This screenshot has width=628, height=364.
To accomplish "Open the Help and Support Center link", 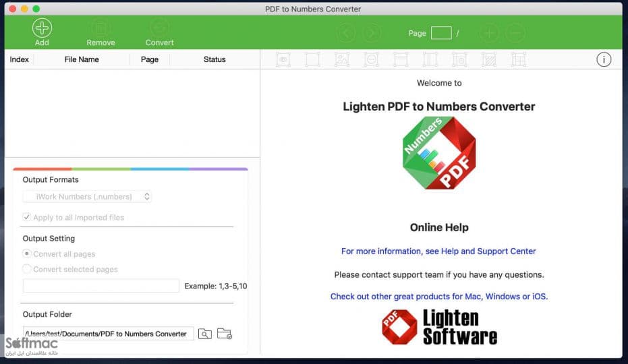I will coord(438,251).
